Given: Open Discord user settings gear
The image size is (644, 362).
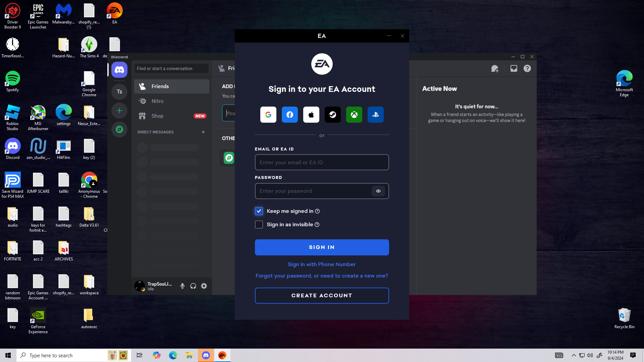Looking at the screenshot, I should point(204,286).
